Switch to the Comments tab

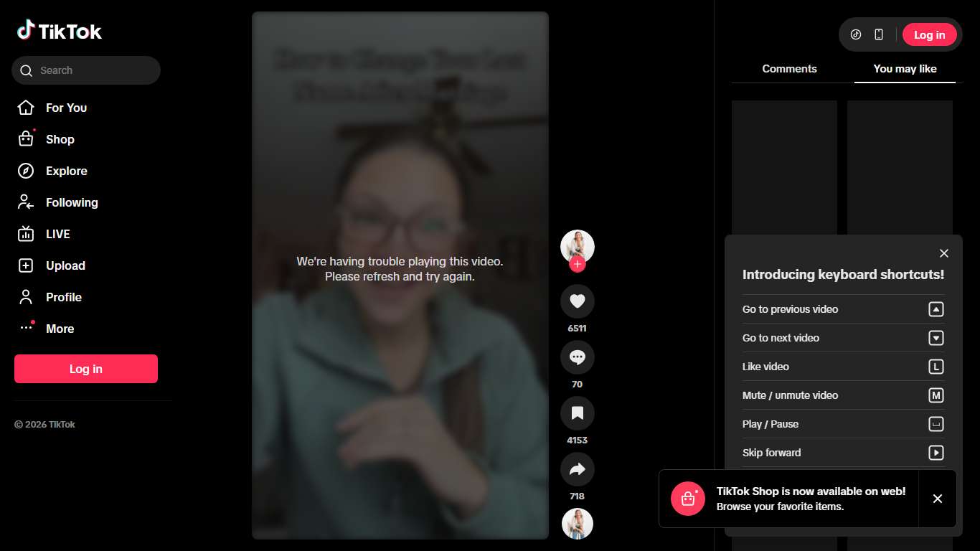[789, 69]
